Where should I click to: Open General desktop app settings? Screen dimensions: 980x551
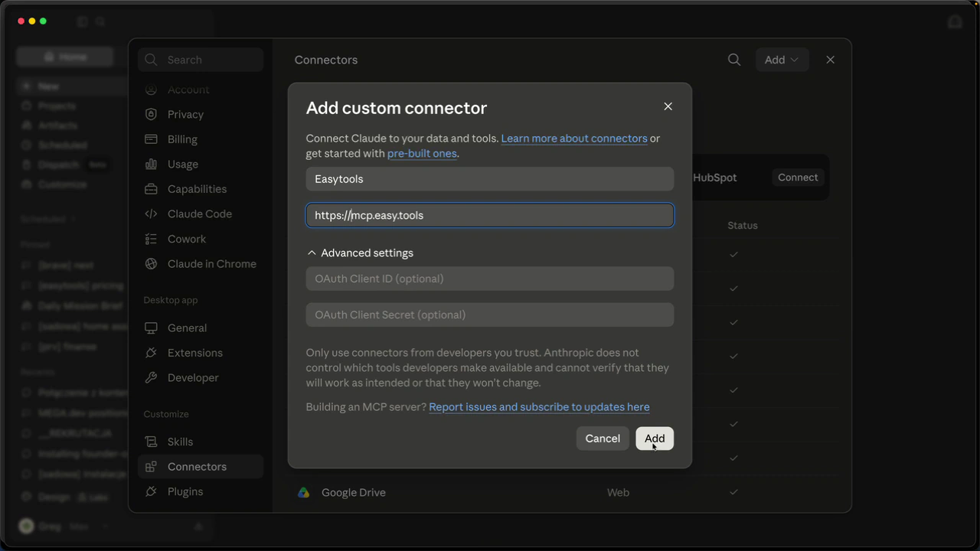pyautogui.click(x=201, y=328)
